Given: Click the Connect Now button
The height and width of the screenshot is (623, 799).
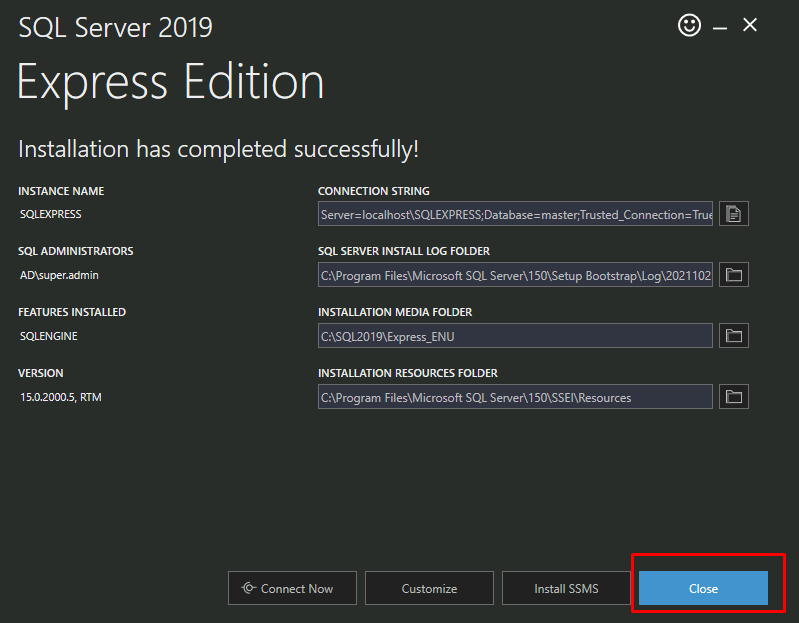Looking at the screenshot, I should click(293, 589).
